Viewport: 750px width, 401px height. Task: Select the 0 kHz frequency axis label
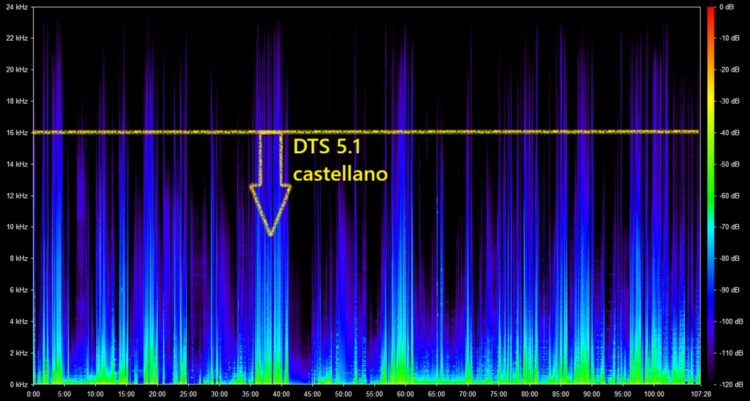pos(21,384)
